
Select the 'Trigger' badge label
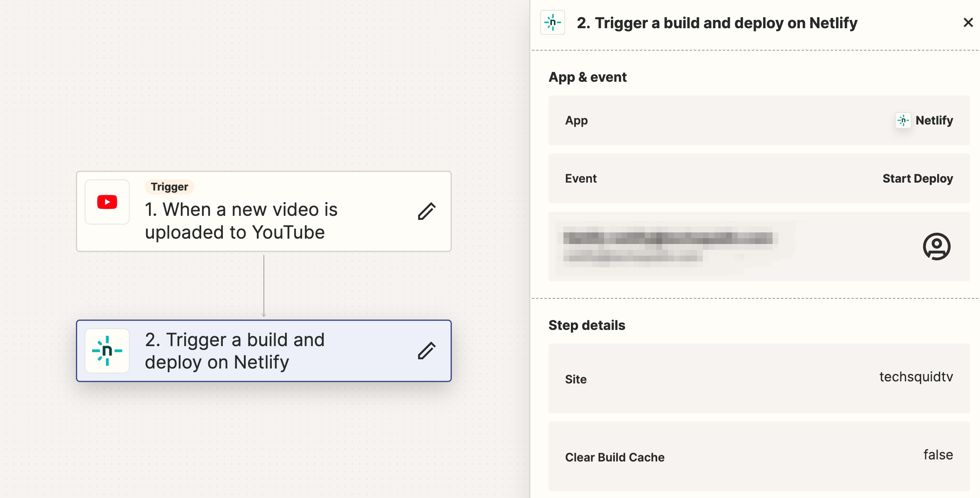click(x=169, y=187)
